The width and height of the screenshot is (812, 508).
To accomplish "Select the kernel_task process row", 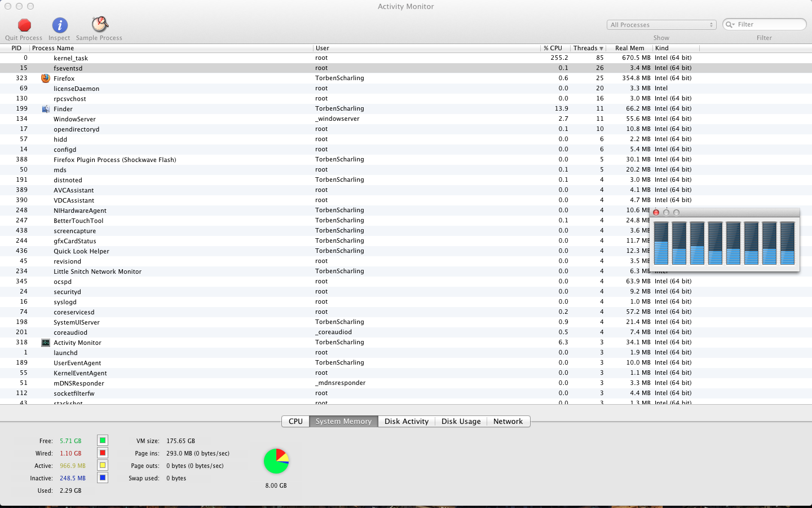I will pos(406,58).
